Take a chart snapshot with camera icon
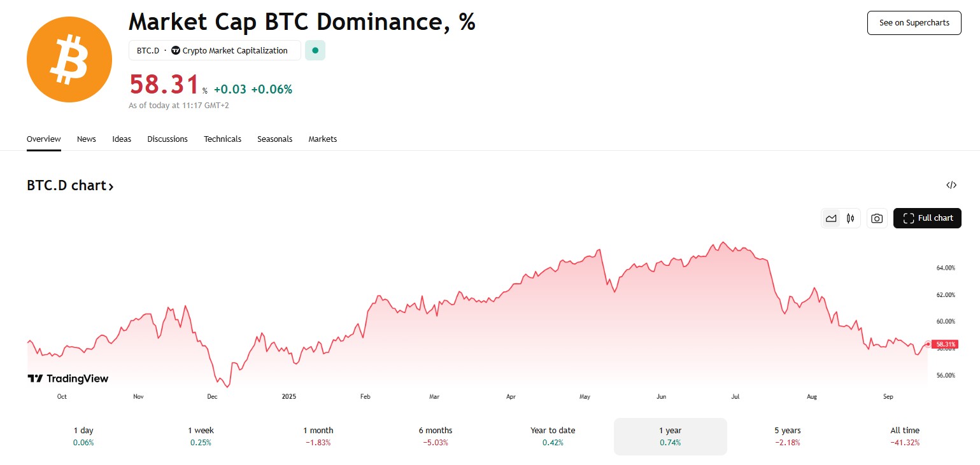Viewport: 980px width, 465px height. coord(877,218)
